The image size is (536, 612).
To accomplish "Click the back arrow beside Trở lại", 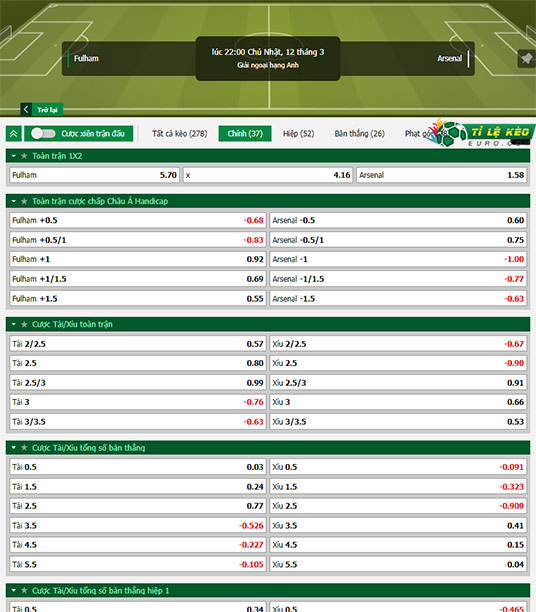I will click(x=26, y=109).
